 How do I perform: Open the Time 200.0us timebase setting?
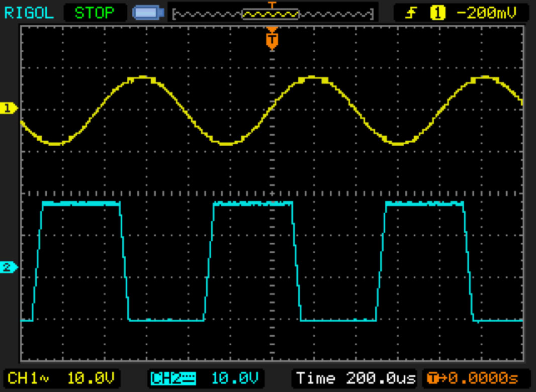355,378
